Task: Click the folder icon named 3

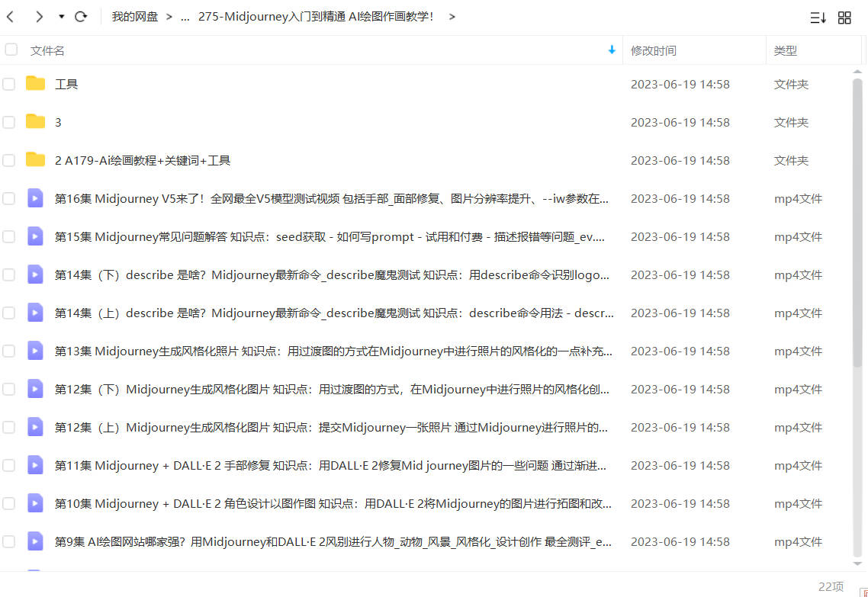Action: coord(35,121)
